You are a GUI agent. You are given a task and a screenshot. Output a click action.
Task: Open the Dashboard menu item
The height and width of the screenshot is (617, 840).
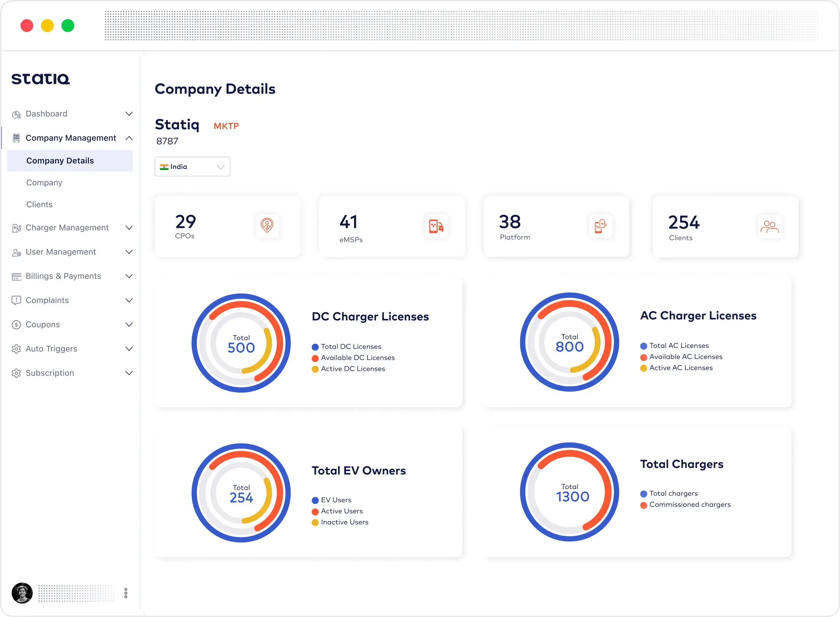coord(47,114)
